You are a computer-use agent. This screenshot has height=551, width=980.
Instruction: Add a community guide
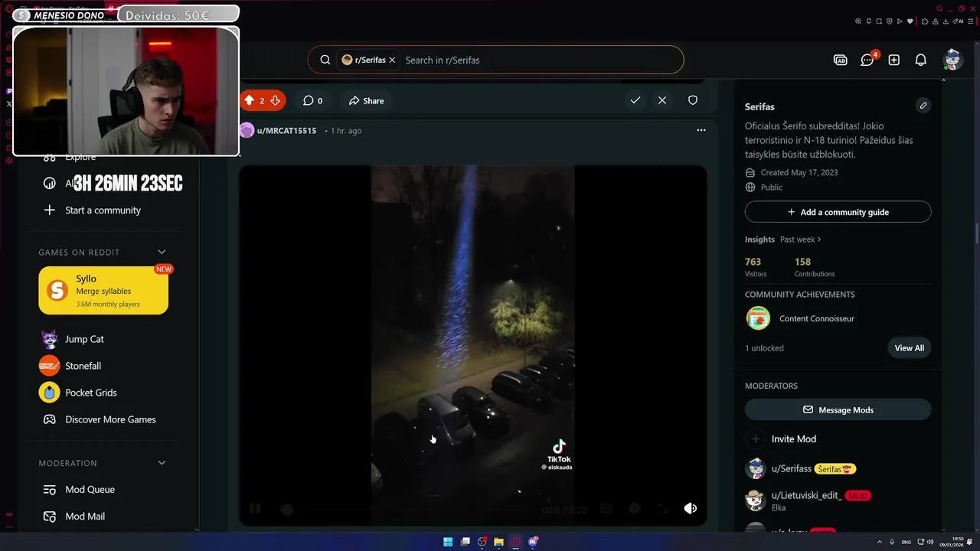tap(838, 212)
